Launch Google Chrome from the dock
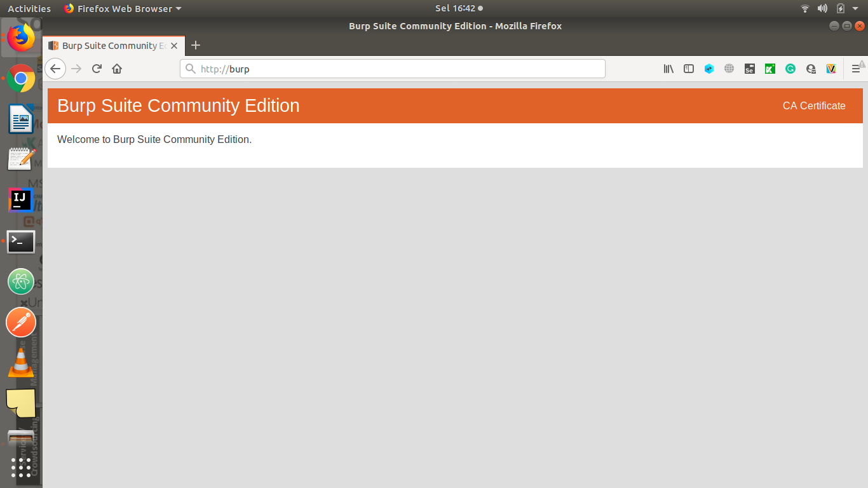This screenshot has width=868, height=488. click(x=21, y=79)
